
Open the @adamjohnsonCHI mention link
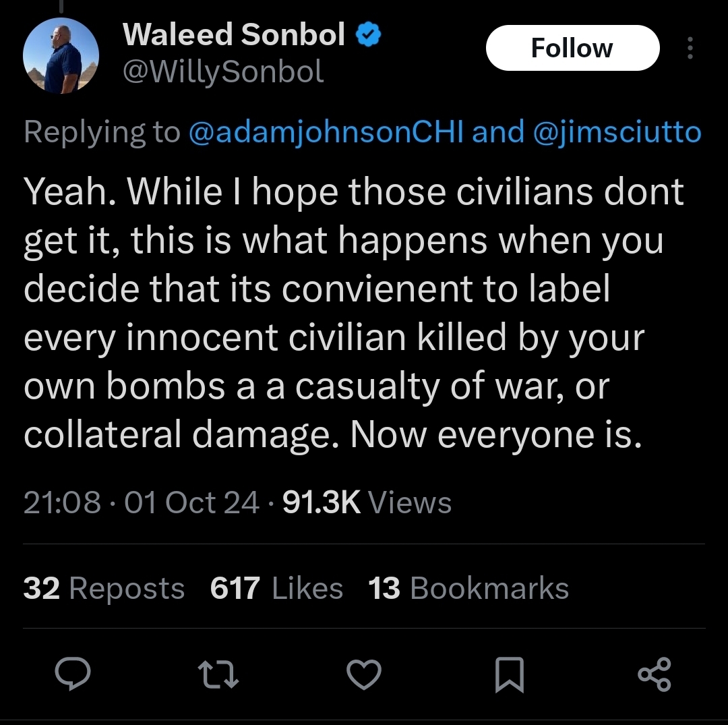pos(326,132)
